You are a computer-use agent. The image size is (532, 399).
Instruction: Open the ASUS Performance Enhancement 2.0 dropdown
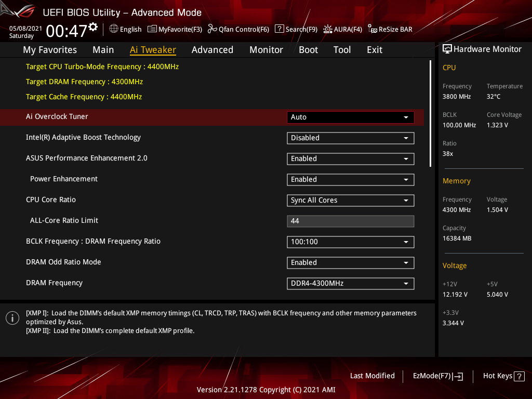351,159
